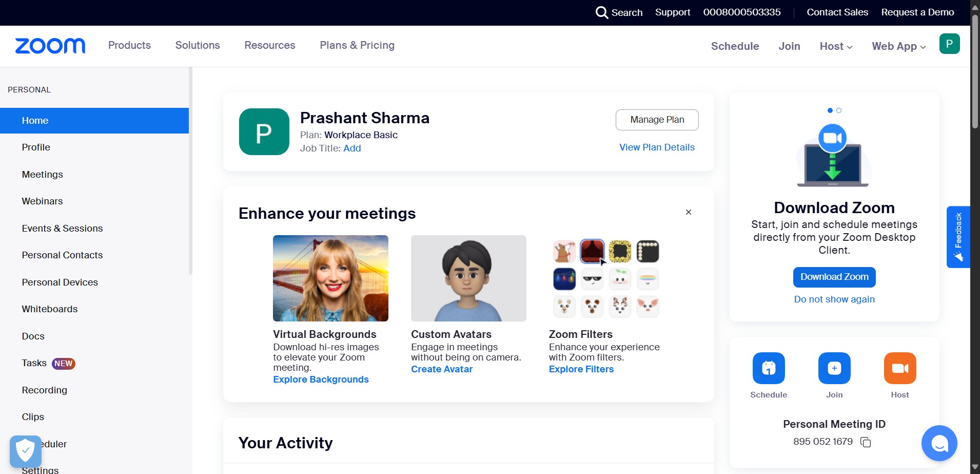Click Schedule in the top navigation
The image size is (980, 474).
pyautogui.click(x=735, y=46)
